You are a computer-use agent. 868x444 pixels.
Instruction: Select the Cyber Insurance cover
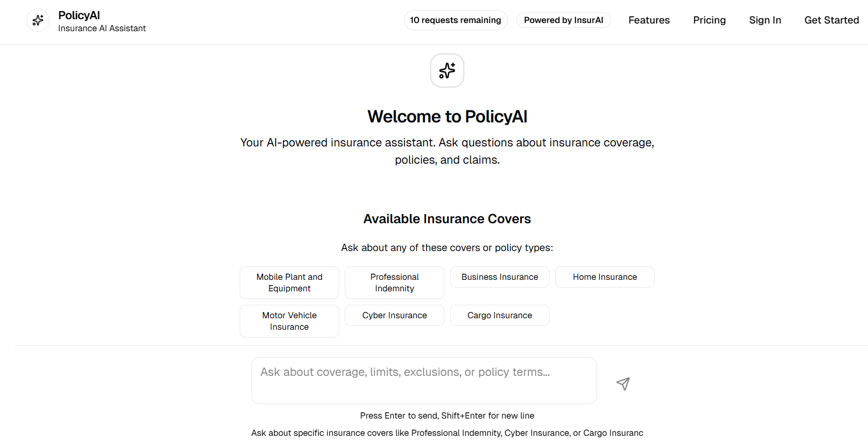point(394,315)
